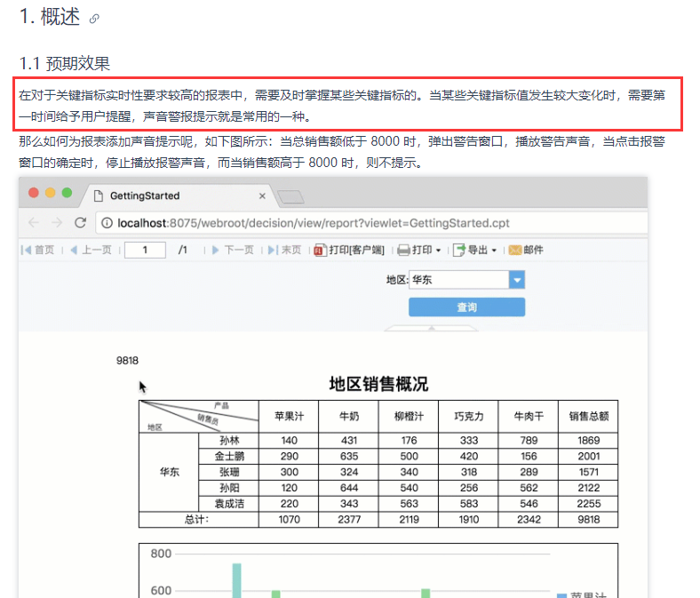Open the 导出 export dropdown
The height and width of the screenshot is (598, 700).
pos(474,250)
